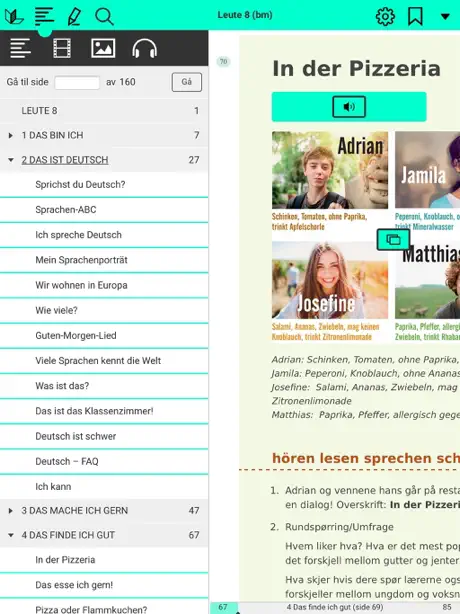
Task: Click the page 70 marker
Action: coord(223,61)
